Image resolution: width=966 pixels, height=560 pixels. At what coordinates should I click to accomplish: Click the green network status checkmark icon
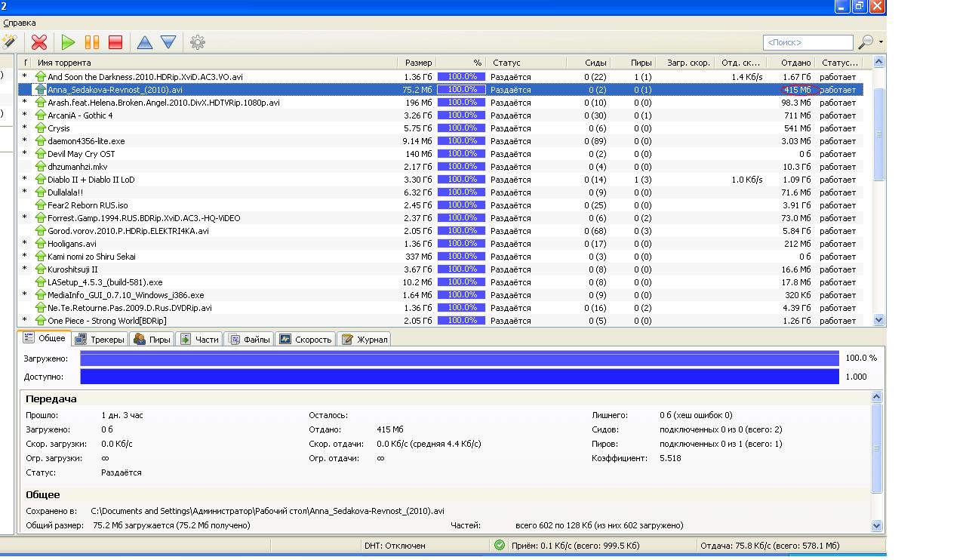500,545
